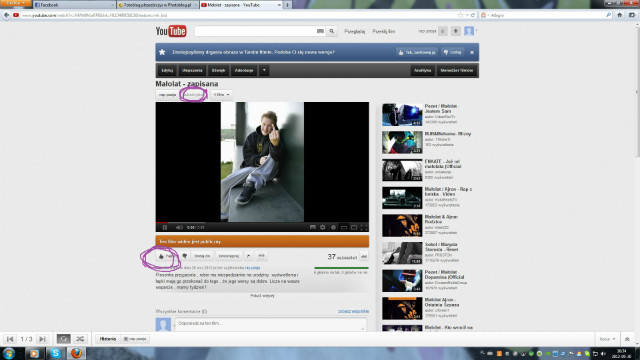
Task: Open the Skype icon on the taskbar
Action: pyautogui.click(x=56, y=353)
